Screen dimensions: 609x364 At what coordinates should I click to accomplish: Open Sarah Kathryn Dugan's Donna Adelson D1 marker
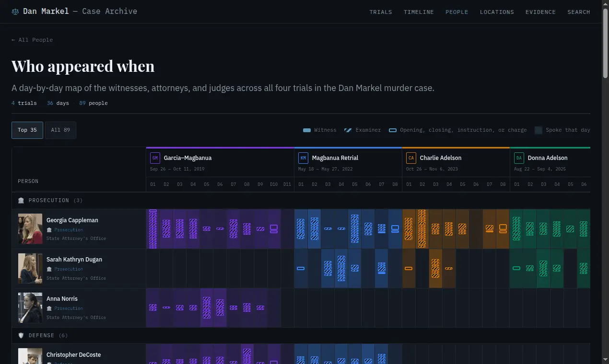pos(516,268)
